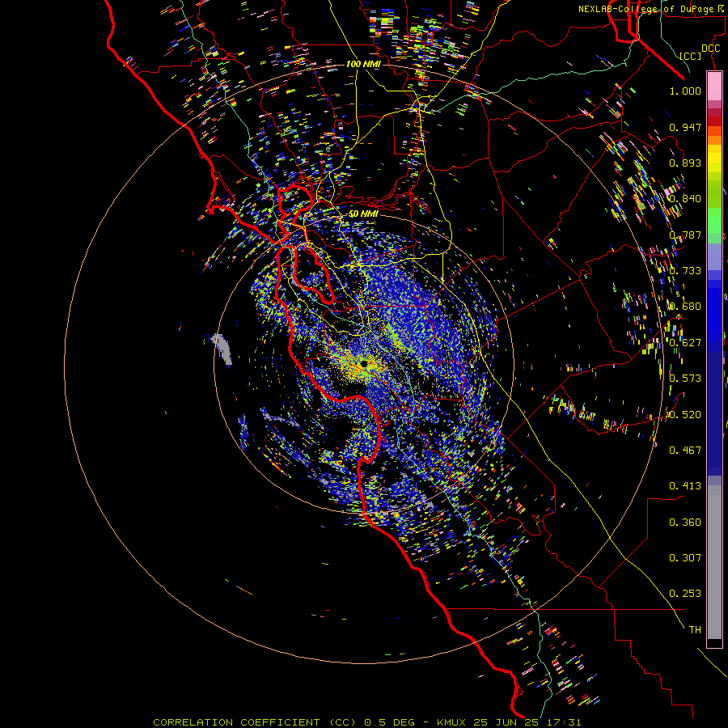
Task: Click the 0.360 scale value
Action: [x=685, y=523]
